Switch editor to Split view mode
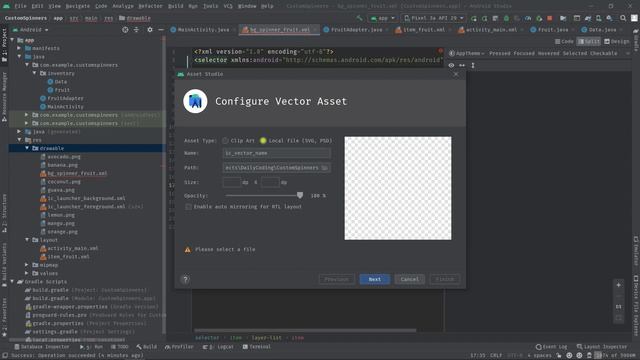Screen dimensions: 640x360 (589, 42)
